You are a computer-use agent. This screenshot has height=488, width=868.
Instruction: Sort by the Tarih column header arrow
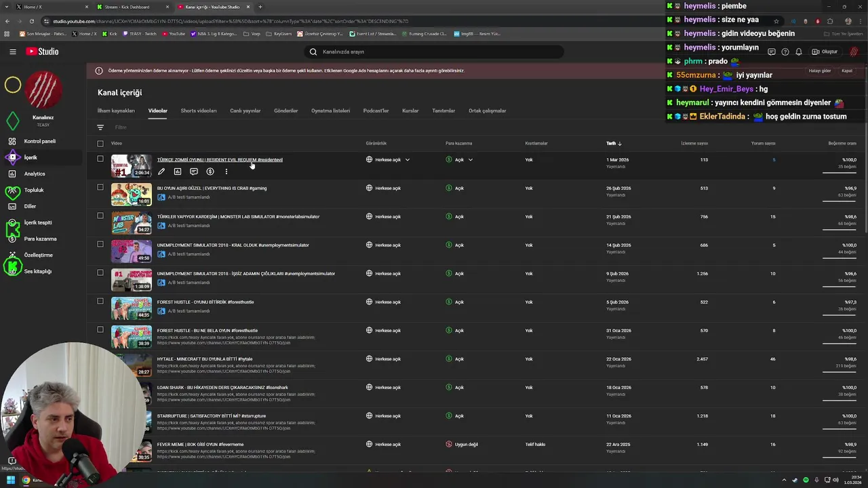pos(619,144)
